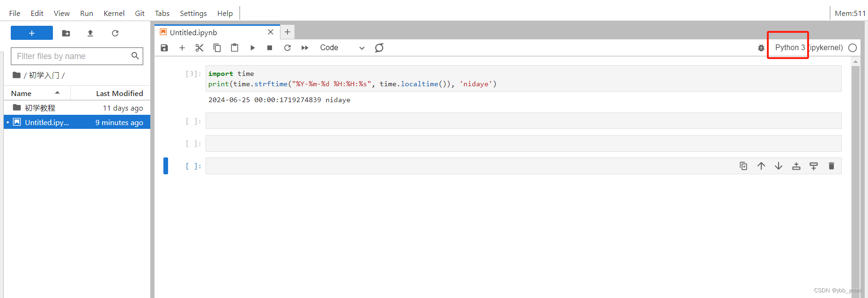
Task: Create a new folder with the folder-plus icon
Action: [x=66, y=33]
